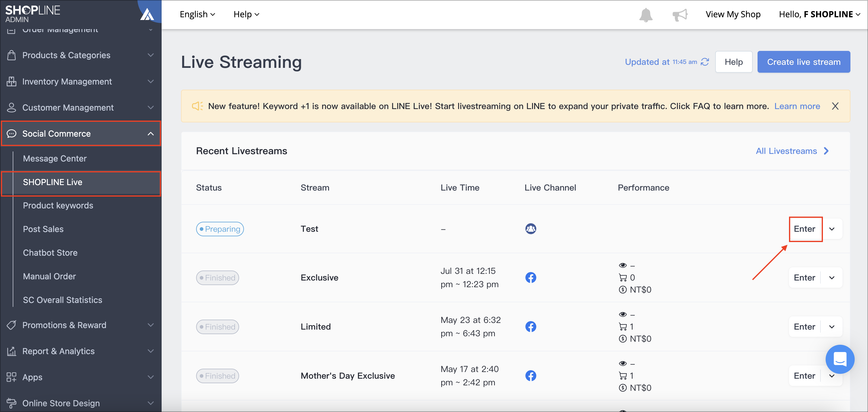Click the Preparing status badge
This screenshot has height=412, width=868.
click(220, 229)
